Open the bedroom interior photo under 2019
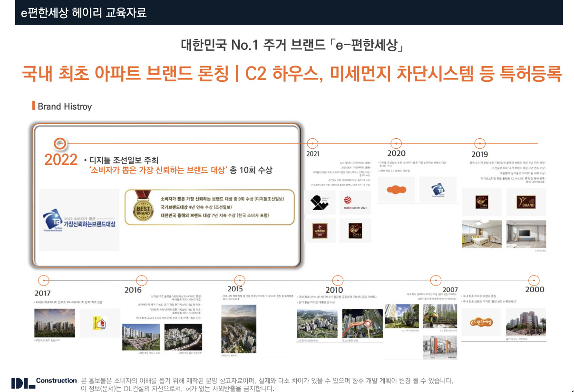Viewport: 574px width, 392px height. [482, 234]
